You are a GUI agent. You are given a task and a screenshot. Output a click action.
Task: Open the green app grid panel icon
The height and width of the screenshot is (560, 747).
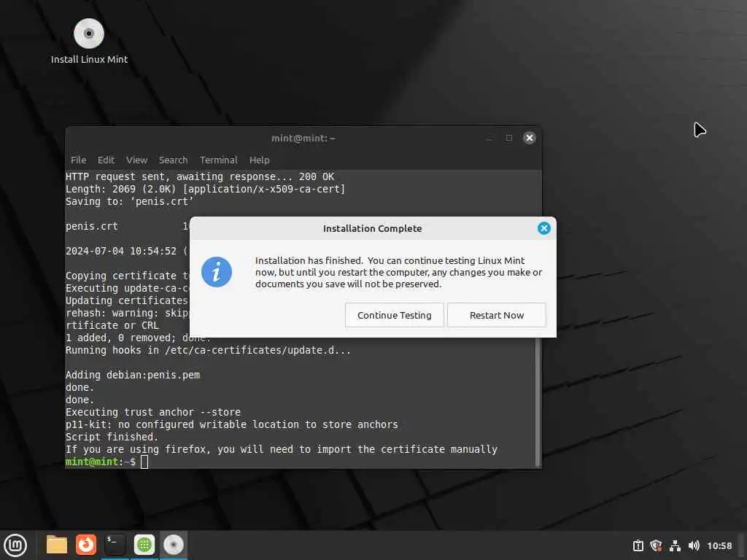[x=144, y=545]
